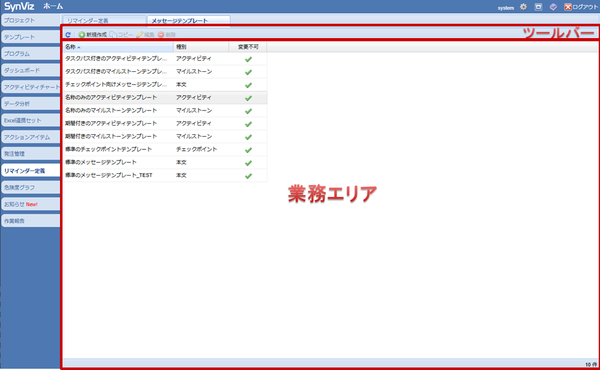The image size is (600, 370).
Task: Open アクションアイテム in the sidebar
Action: click(31, 137)
